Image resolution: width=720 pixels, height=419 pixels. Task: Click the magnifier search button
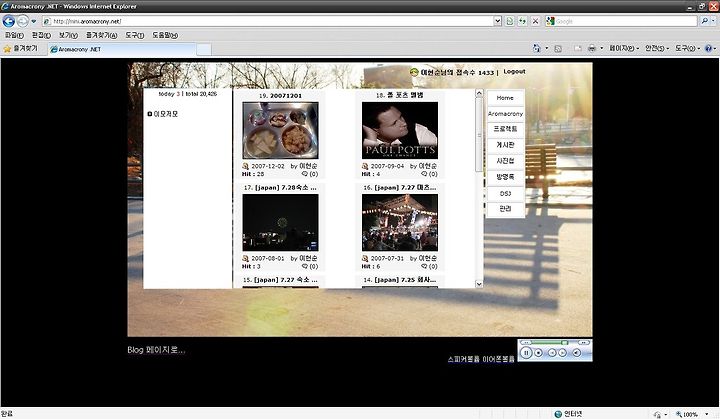(704, 21)
